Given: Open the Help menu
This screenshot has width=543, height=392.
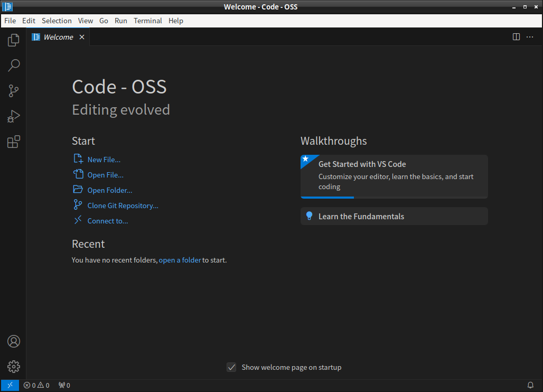Looking at the screenshot, I should tap(176, 21).
